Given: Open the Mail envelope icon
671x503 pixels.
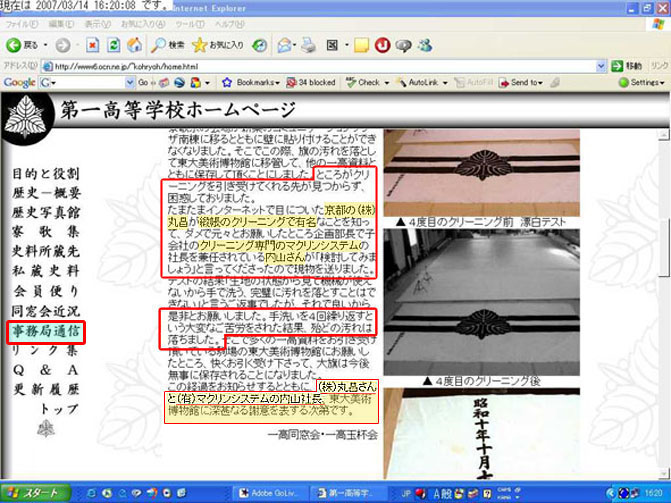Looking at the screenshot, I should [x=284, y=45].
